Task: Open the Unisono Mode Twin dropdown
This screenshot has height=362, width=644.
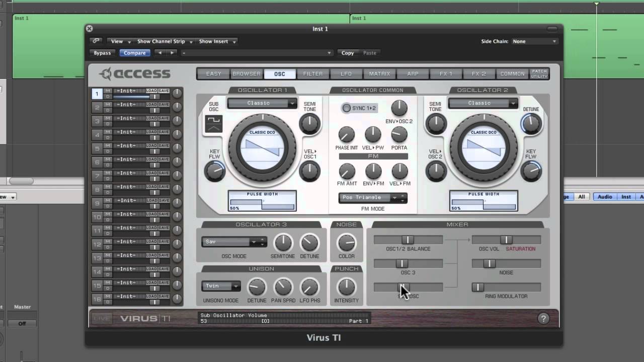Action: pos(221,286)
